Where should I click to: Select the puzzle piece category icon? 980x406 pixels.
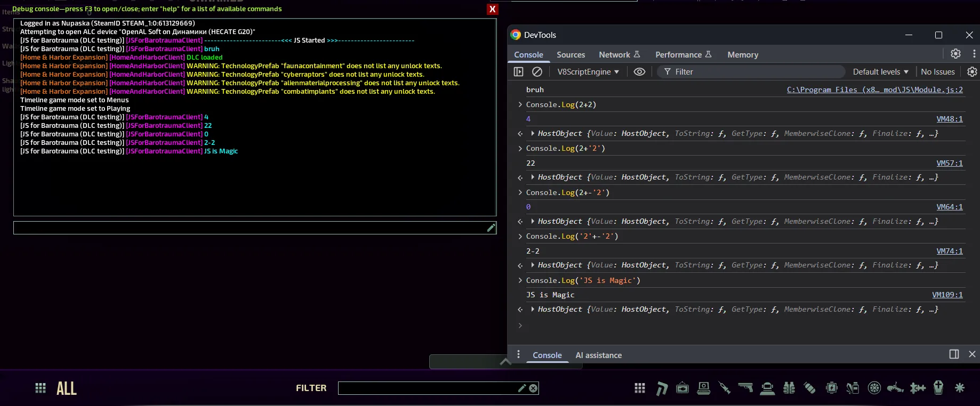tap(918, 388)
